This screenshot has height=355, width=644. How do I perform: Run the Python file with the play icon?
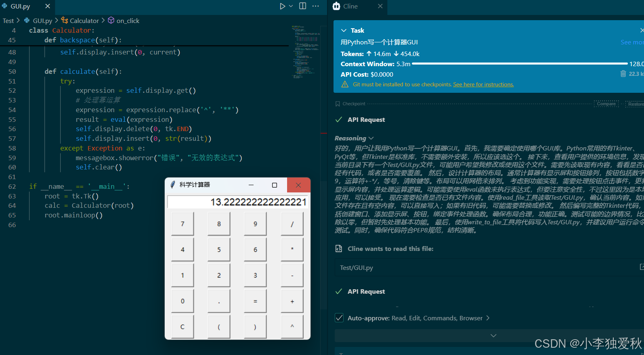pyautogui.click(x=282, y=6)
